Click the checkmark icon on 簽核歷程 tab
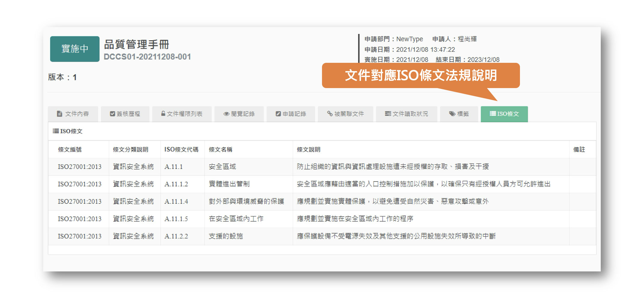This screenshot has height=306, width=644. tap(112, 114)
